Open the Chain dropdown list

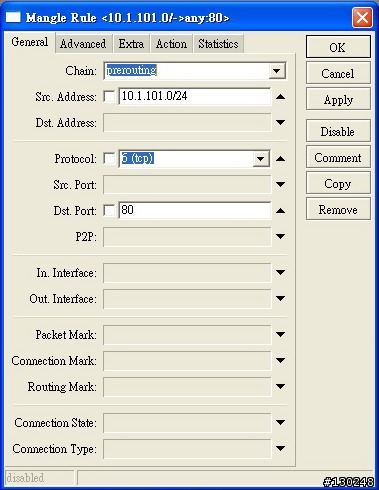277,71
